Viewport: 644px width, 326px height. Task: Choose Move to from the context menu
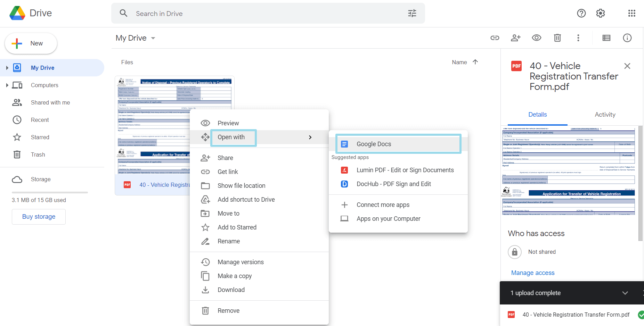pyautogui.click(x=259, y=214)
